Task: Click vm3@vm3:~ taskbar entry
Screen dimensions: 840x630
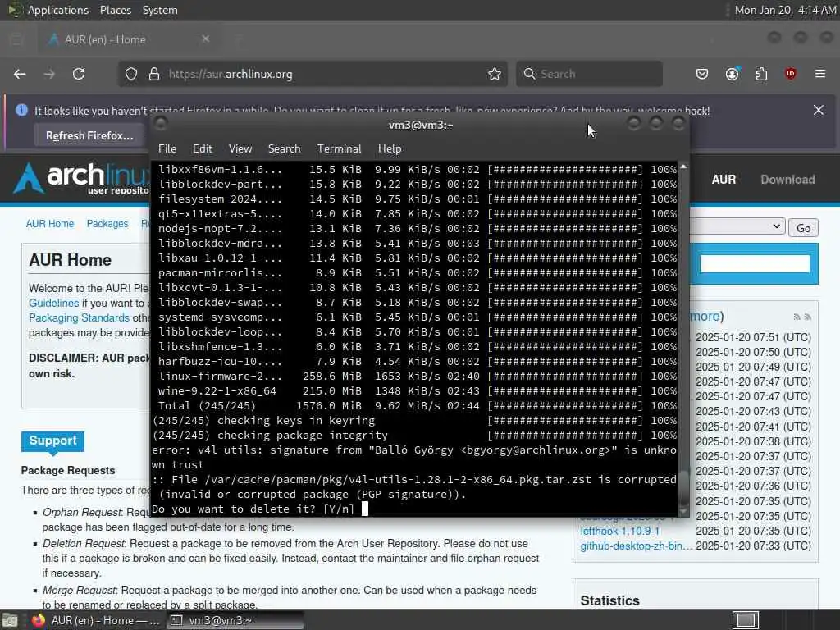Action: click(235, 620)
